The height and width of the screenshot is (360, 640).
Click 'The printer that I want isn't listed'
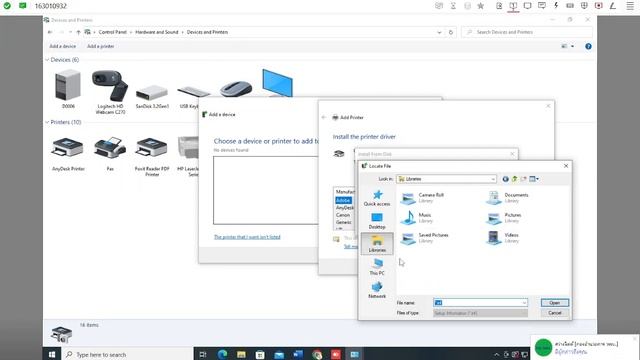[x=247, y=237]
